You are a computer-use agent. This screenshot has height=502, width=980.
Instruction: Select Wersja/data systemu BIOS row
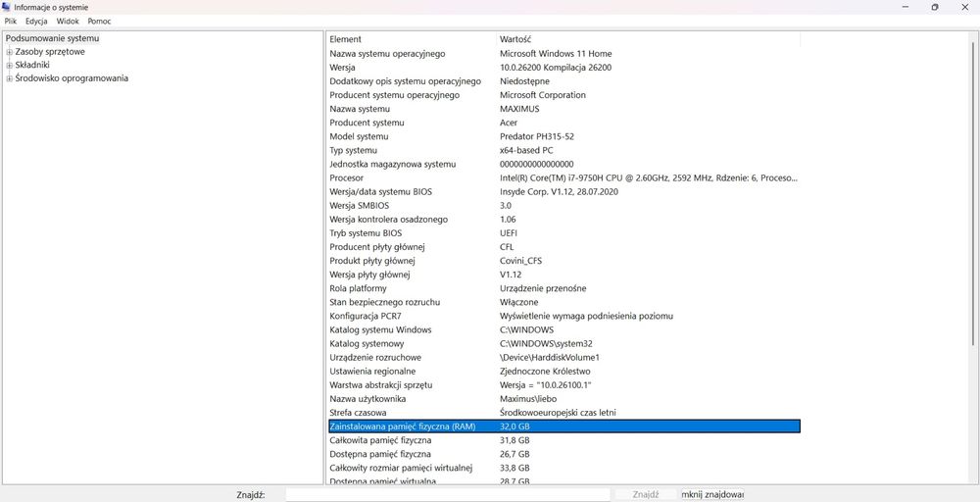(x=563, y=192)
